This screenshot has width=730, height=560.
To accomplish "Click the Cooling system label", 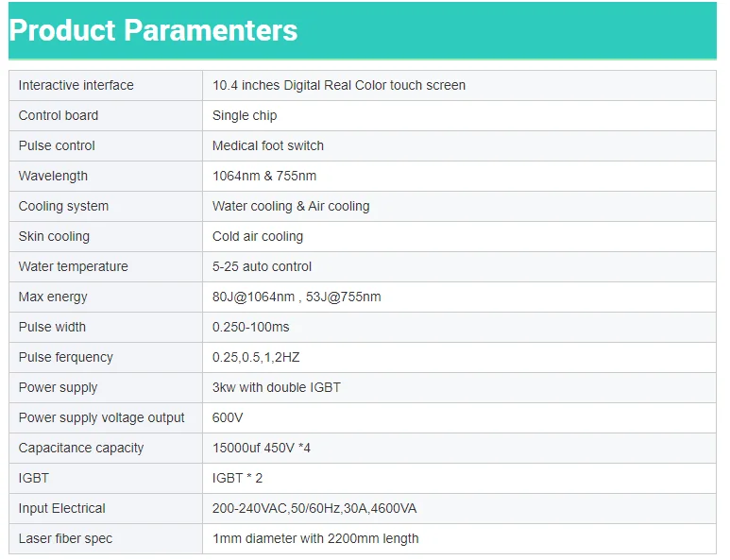I will [63, 206].
